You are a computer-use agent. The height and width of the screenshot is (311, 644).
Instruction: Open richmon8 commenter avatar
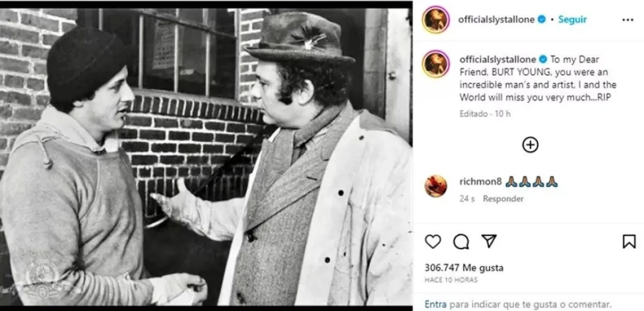click(x=435, y=186)
